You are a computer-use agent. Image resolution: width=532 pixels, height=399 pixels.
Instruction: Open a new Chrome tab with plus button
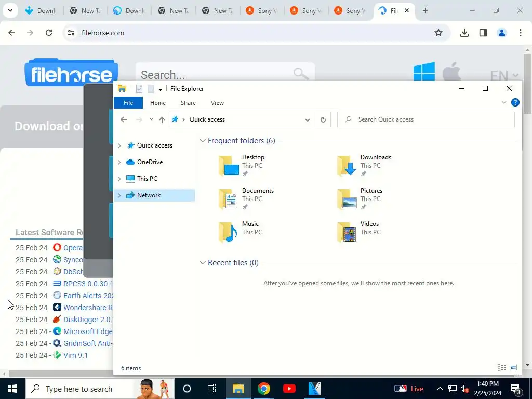(x=425, y=10)
